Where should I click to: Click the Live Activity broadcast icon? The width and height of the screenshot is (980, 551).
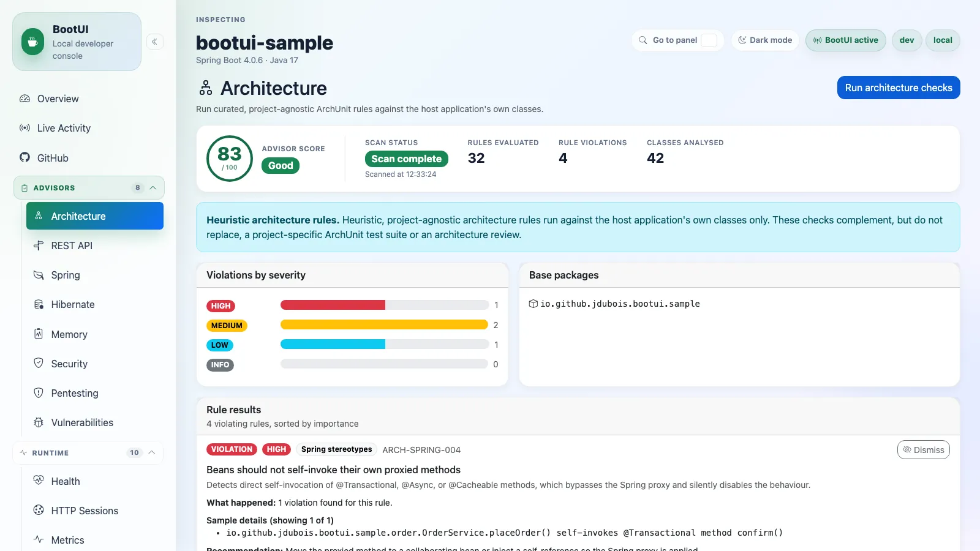click(24, 128)
